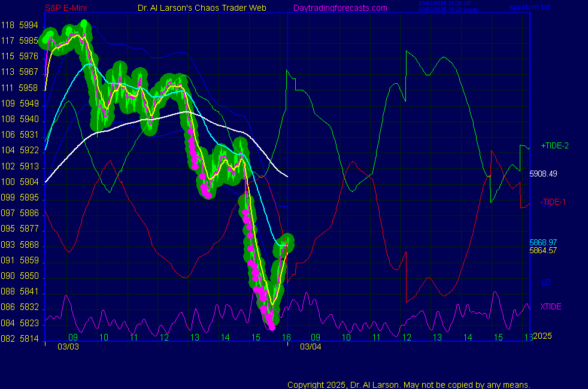Click the '118 5994' price axis label
Screen dimensions: 588x389
coord(20,25)
